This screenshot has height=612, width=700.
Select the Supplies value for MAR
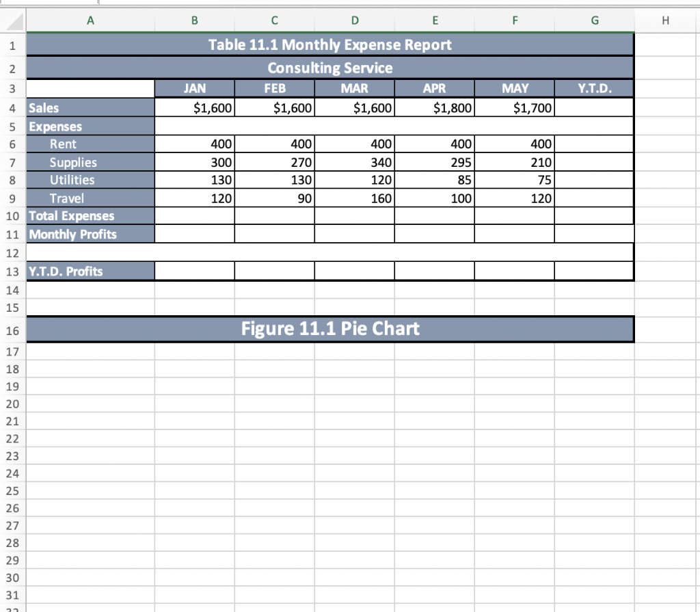coord(354,162)
